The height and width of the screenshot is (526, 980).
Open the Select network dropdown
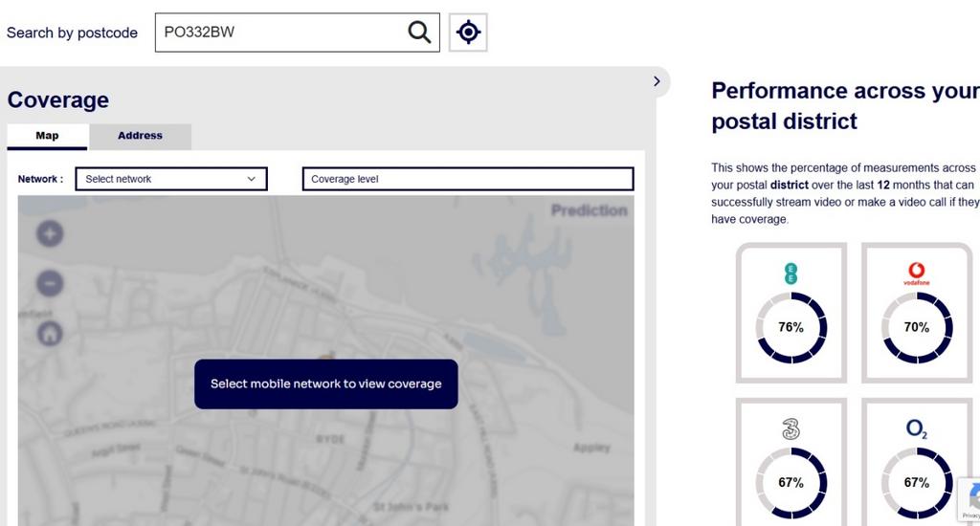tap(171, 179)
